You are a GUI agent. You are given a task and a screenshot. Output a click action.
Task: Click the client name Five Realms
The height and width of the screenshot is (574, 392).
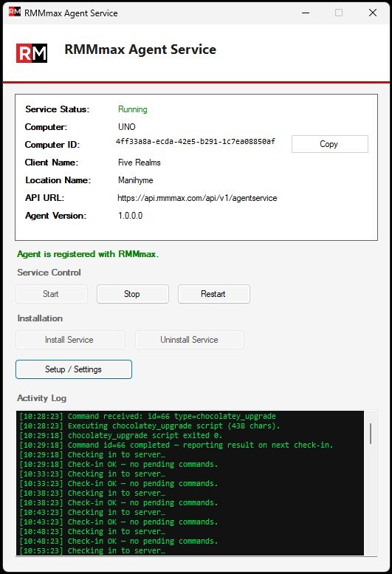140,163
